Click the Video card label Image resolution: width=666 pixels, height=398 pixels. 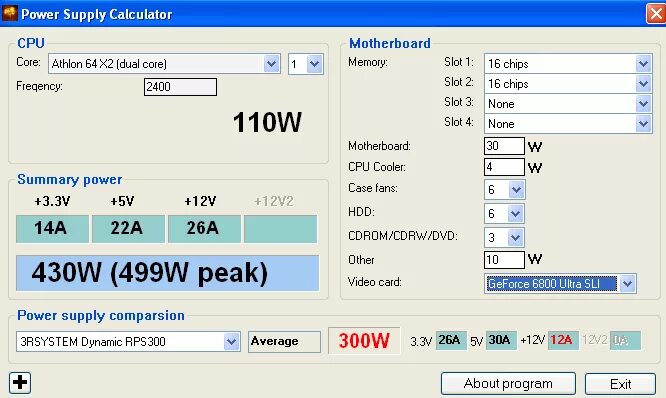[374, 282]
